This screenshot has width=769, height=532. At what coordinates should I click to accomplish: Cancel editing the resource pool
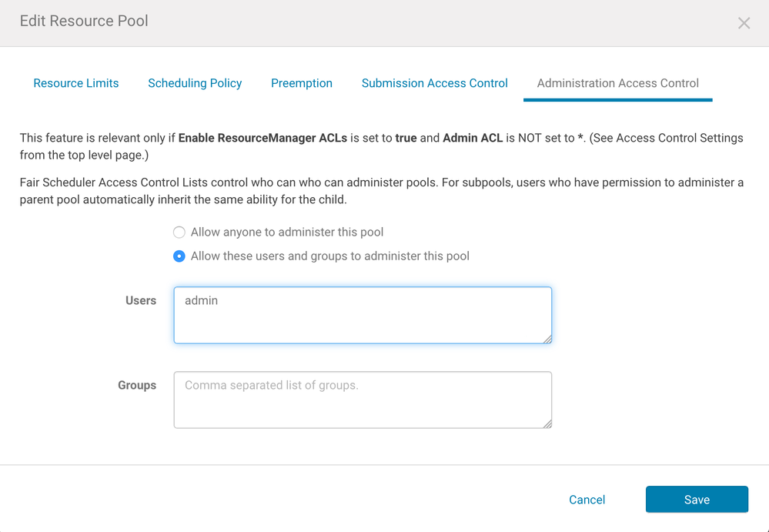click(587, 500)
